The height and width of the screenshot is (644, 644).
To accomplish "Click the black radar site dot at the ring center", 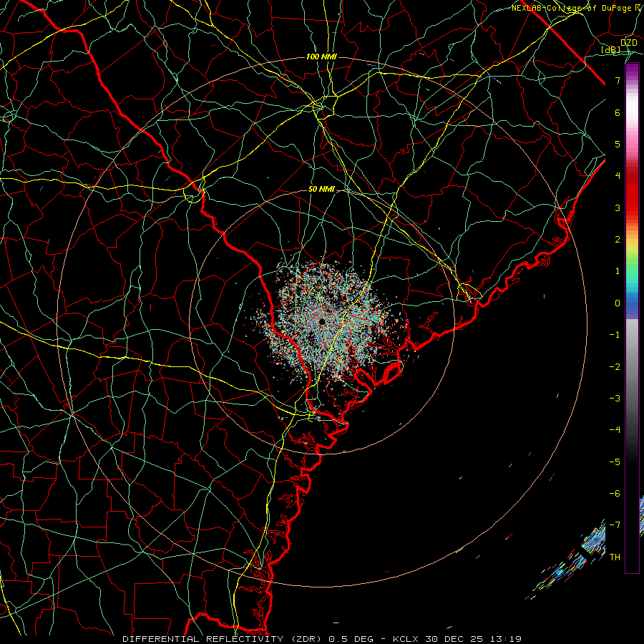I will pyautogui.click(x=322, y=321).
